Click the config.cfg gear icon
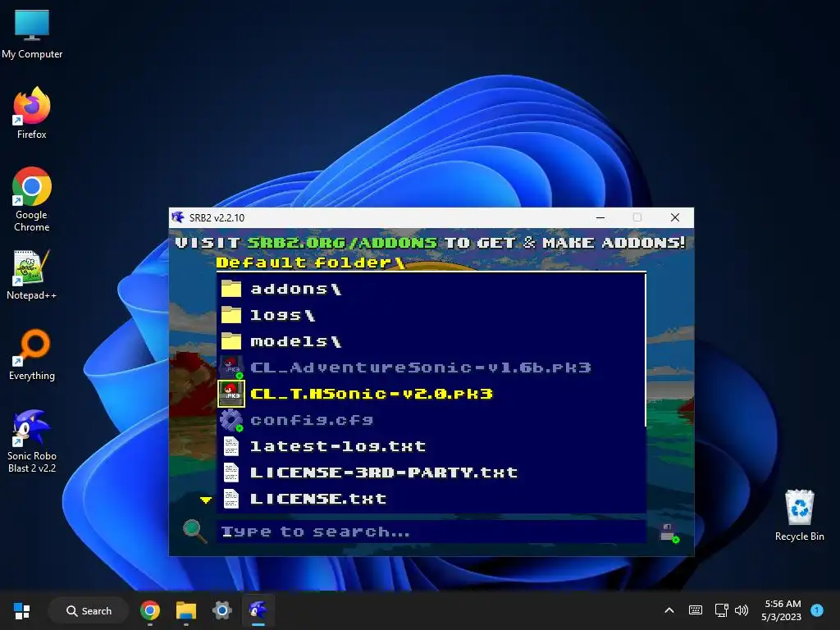Viewport: 840px width, 630px height. (x=231, y=420)
